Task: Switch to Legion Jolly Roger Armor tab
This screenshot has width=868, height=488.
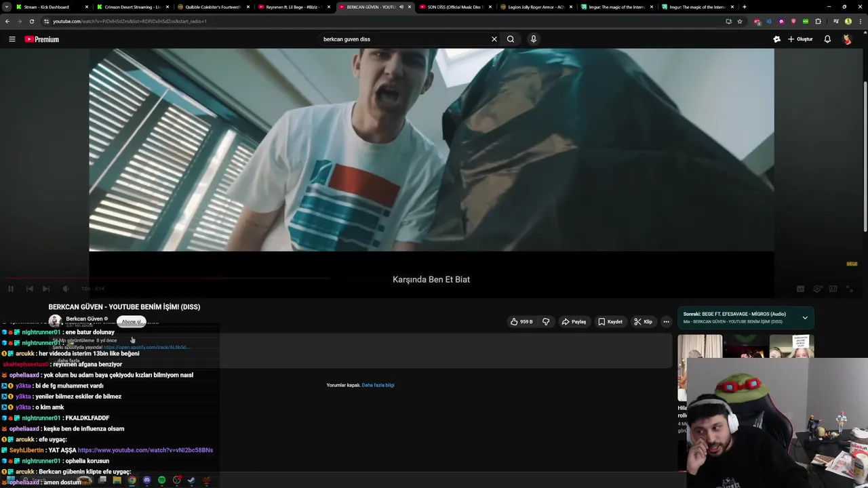Action: pos(536,7)
